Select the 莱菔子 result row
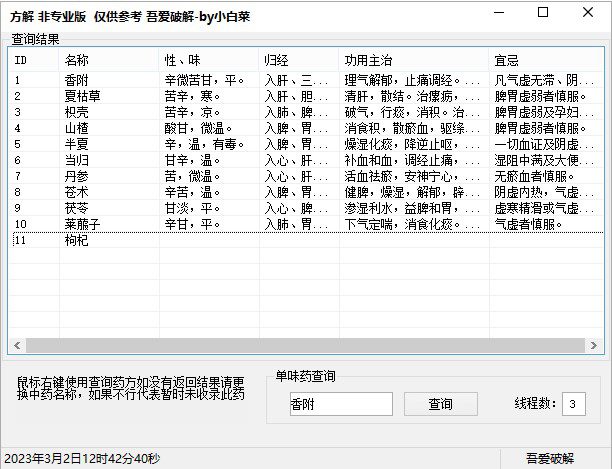This screenshot has height=469, width=612. click(306, 224)
